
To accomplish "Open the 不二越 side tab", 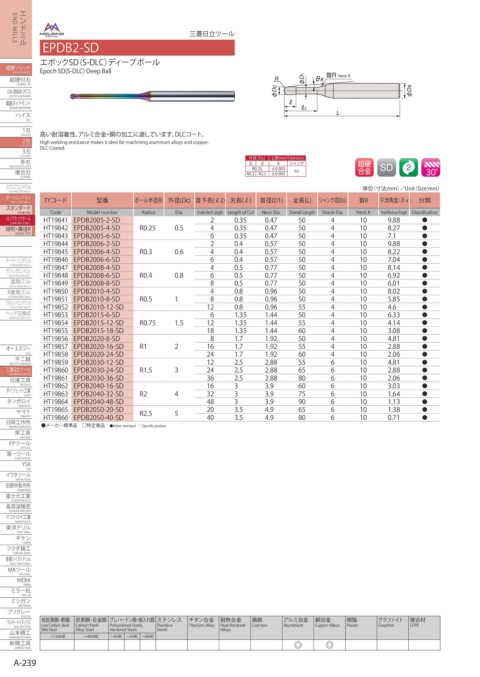I will click(x=16, y=360).
